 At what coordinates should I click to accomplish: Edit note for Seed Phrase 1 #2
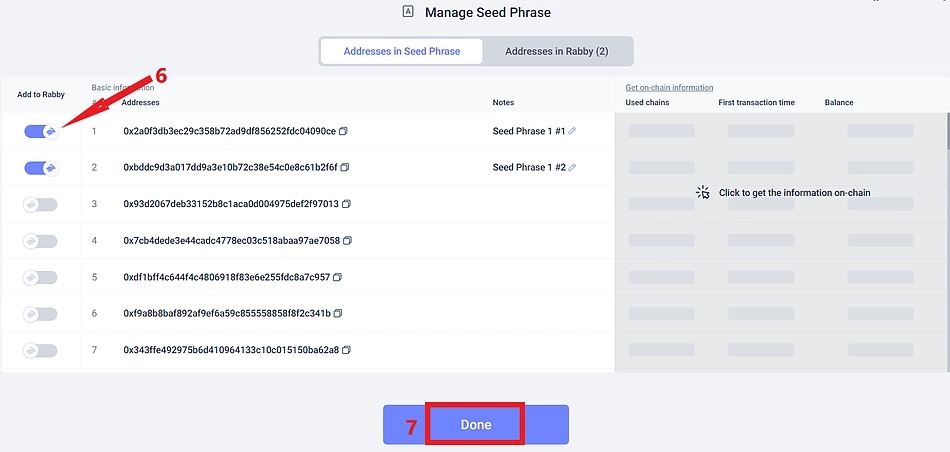pos(573,167)
